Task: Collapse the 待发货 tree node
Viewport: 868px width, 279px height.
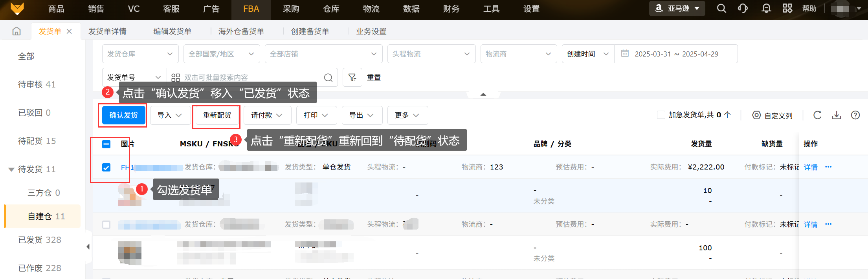Action: (11, 170)
